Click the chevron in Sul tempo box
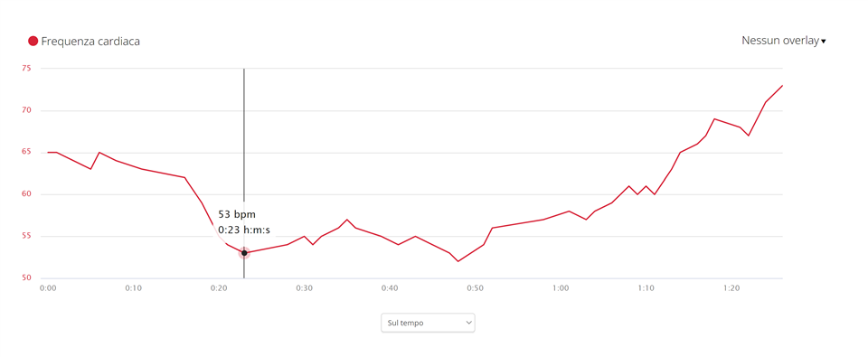 pyautogui.click(x=469, y=322)
